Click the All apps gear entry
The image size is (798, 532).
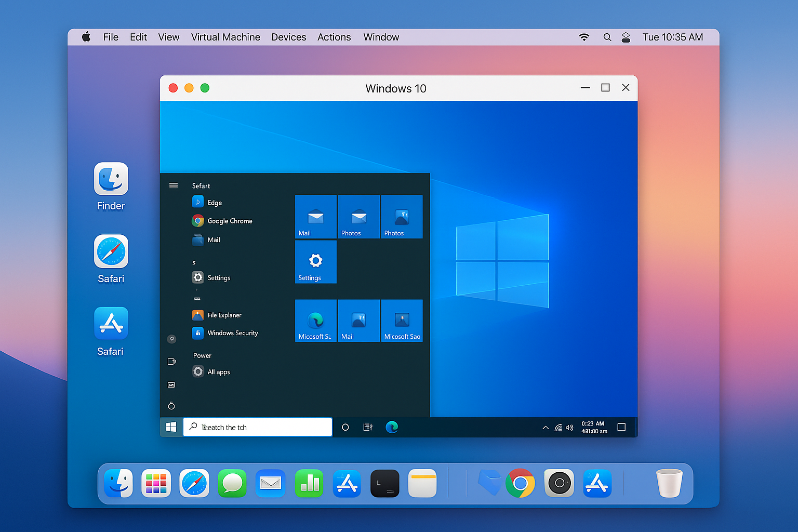[211, 372]
